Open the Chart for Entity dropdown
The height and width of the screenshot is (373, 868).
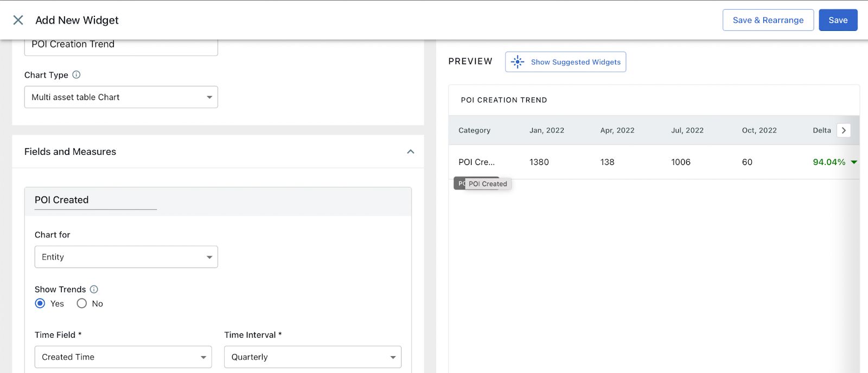click(126, 257)
